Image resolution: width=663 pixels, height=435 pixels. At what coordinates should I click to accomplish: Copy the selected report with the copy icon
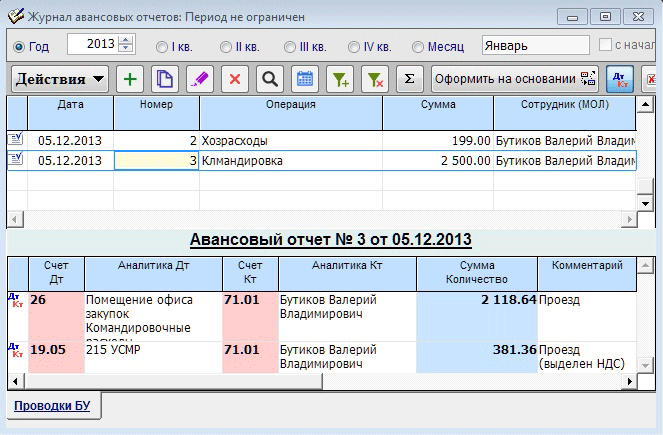point(164,79)
